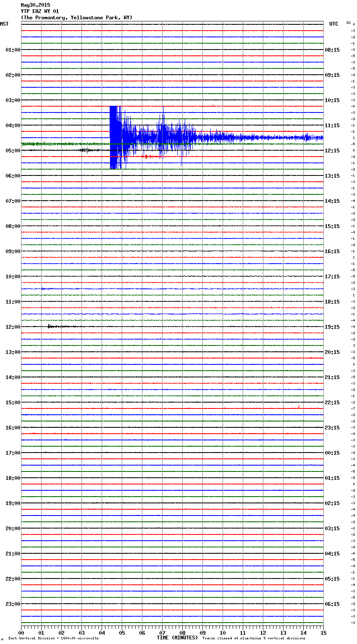Click the station code YTP EHZ WY 01

[x=40, y=11]
